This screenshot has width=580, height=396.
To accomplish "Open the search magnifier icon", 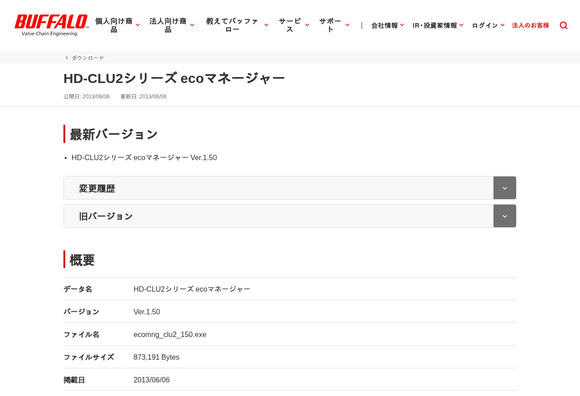I will point(563,26).
